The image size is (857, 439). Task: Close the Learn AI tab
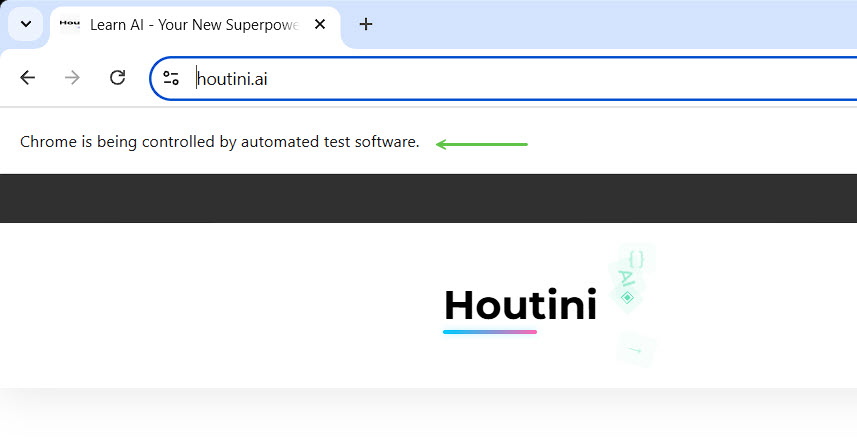[x=320, y=24]
